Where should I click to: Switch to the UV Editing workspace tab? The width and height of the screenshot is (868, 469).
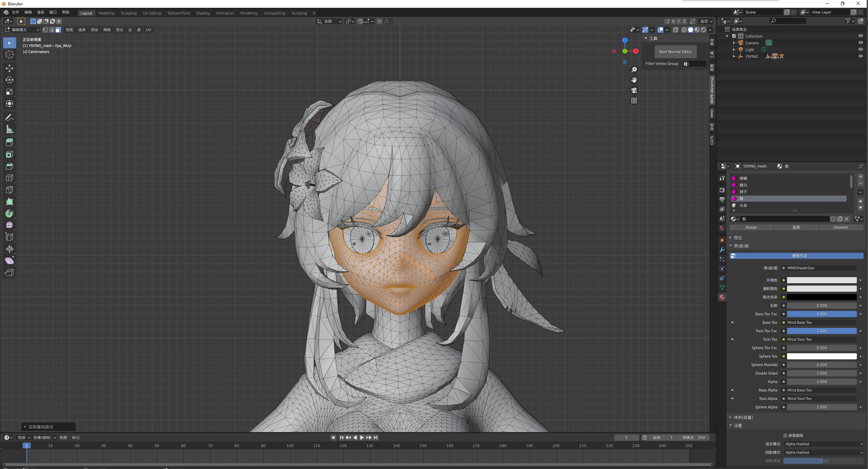click(152, 13)
